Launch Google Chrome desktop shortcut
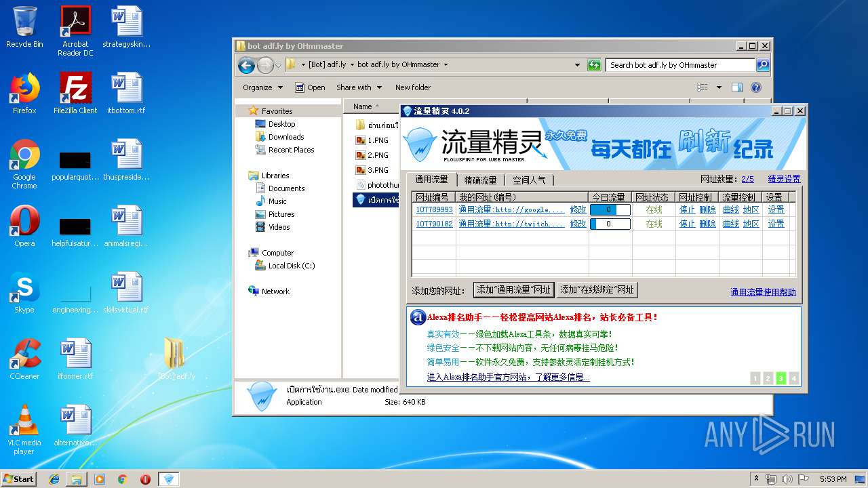Screen dimensions: 868x488 24,164
